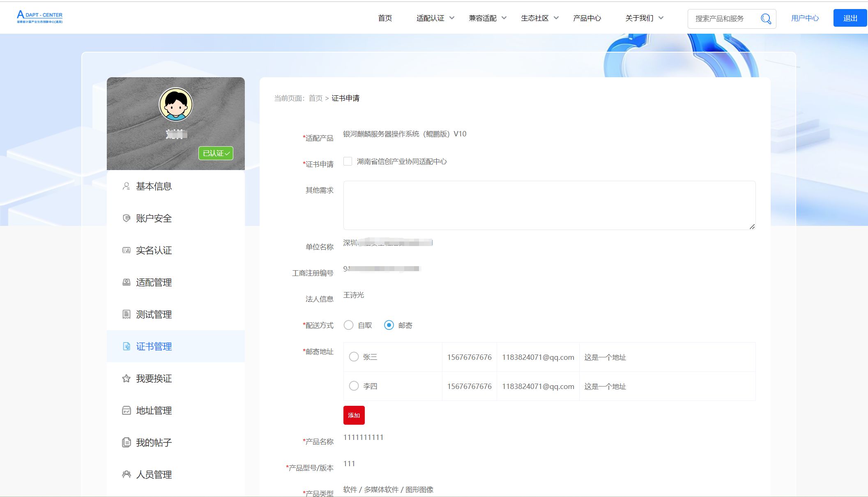Select the 张三 address radio button
Screen dimensions: 868x497
tap(354, 357)
